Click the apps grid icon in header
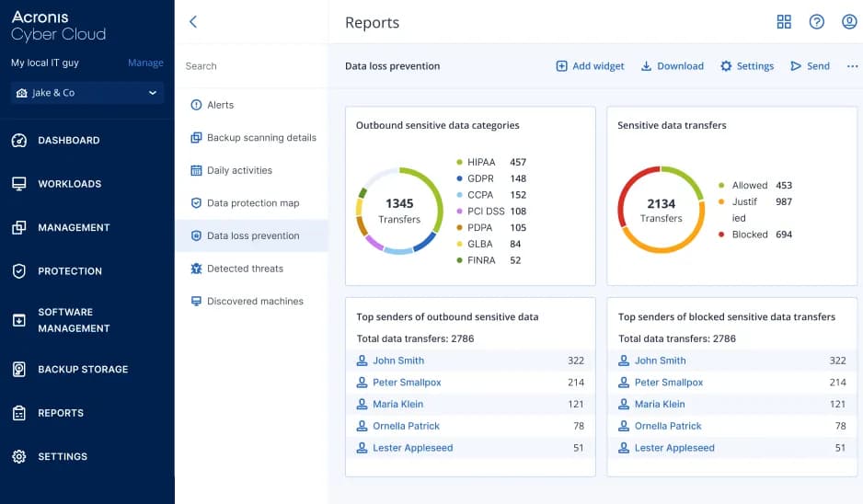863x504 pixels. (x=784, y=22)
